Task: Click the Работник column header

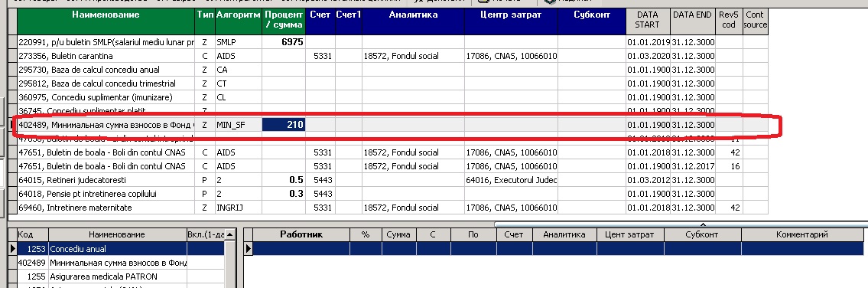Action: [301, 234]
